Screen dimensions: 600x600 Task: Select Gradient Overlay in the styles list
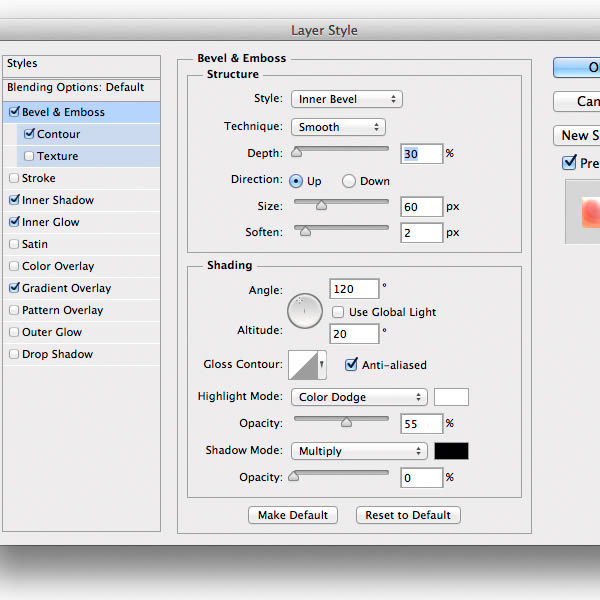coord(66,288)
